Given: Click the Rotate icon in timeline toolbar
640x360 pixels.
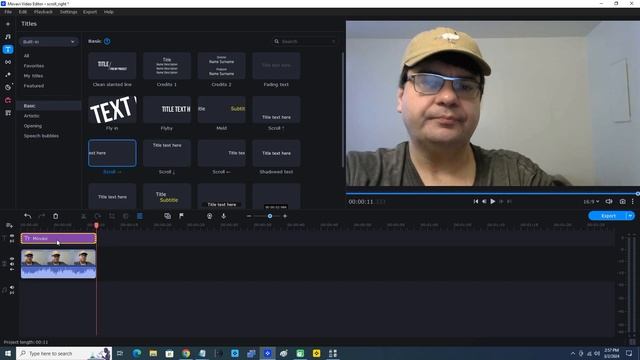Looking at the screenshot, I should 98,216.
